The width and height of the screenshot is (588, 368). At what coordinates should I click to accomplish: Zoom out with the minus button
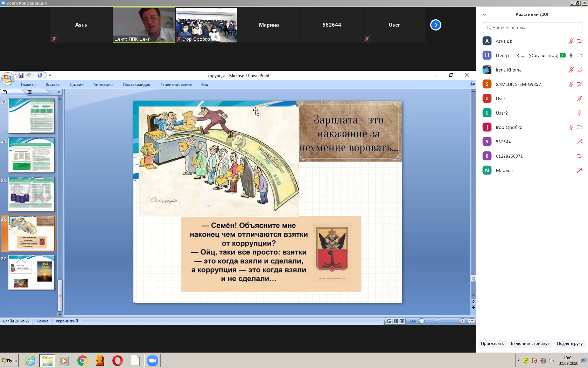point(422,321)
